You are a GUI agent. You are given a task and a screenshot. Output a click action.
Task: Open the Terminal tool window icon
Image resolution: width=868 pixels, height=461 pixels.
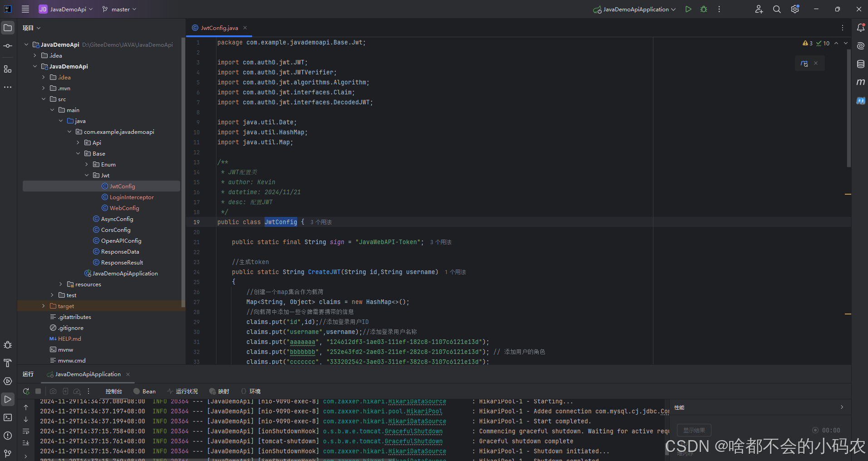[7, 418]
